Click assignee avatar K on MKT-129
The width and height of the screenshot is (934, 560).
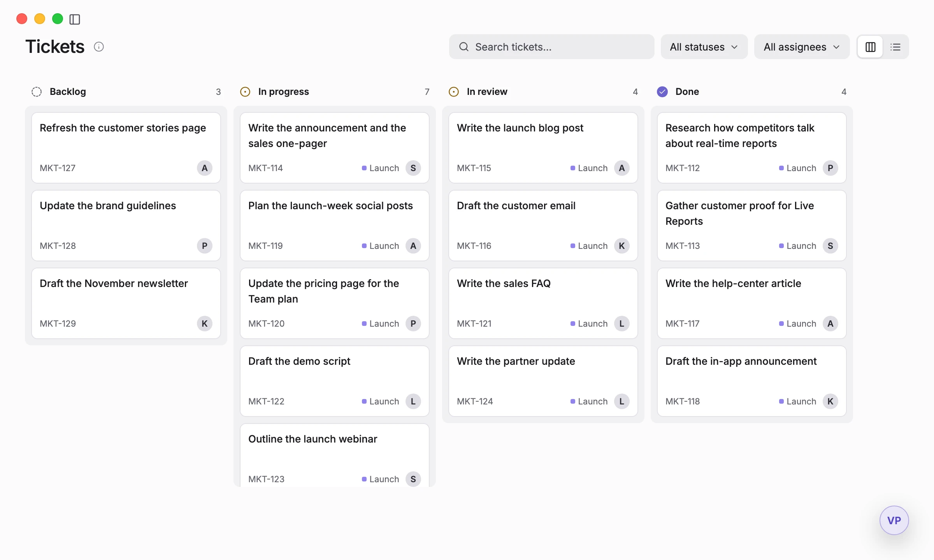point(205,324)
